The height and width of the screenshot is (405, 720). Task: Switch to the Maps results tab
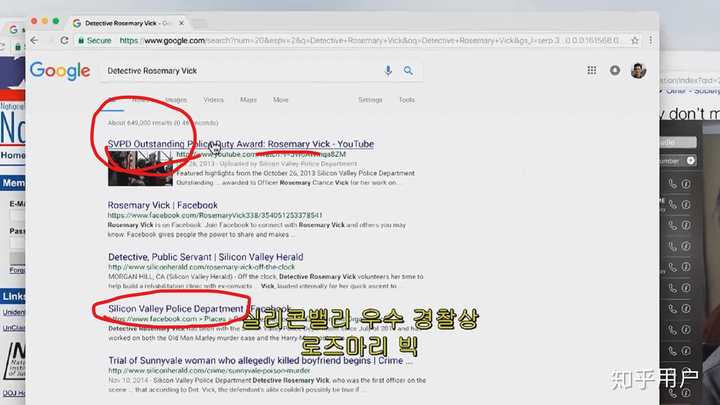[248, 100]
